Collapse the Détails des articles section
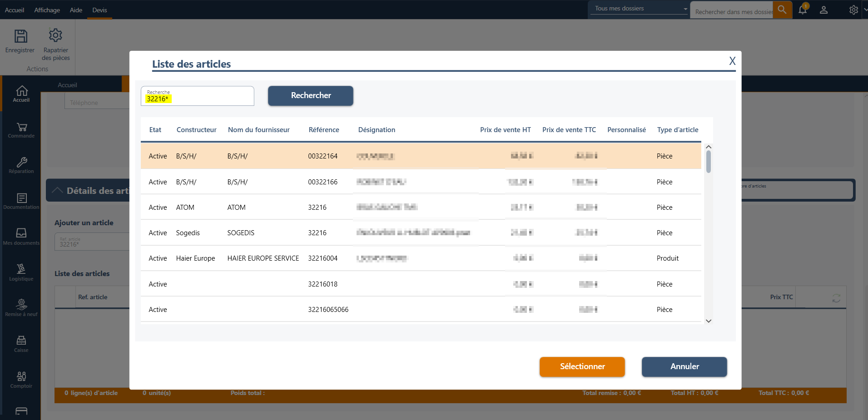Screen dimensions: 868x420 click(x=57, y=190)
